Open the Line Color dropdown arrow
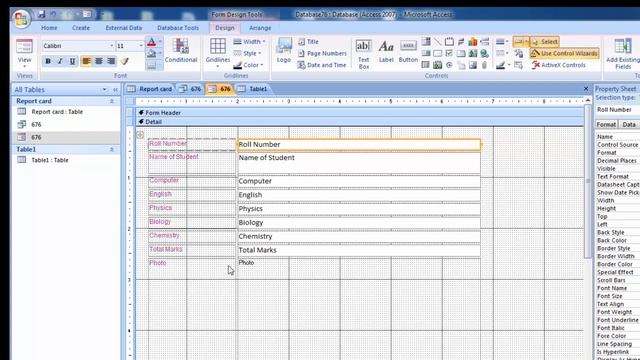 pyautogui.click(x=509, y=65)
